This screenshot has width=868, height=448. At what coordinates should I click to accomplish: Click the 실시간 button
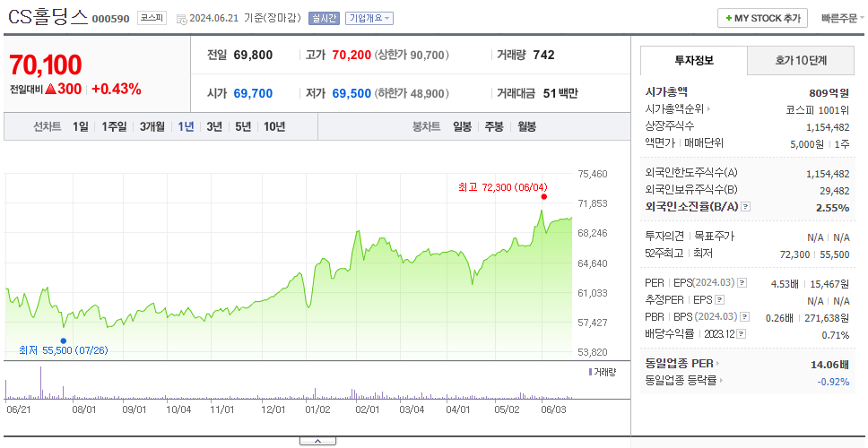pyautogui.click(x=324, y=18)
